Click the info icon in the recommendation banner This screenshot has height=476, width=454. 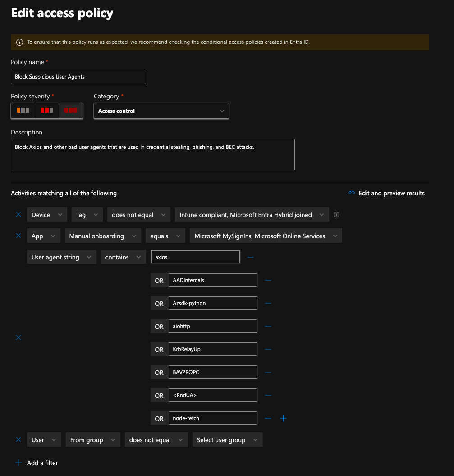click(19, 42)
